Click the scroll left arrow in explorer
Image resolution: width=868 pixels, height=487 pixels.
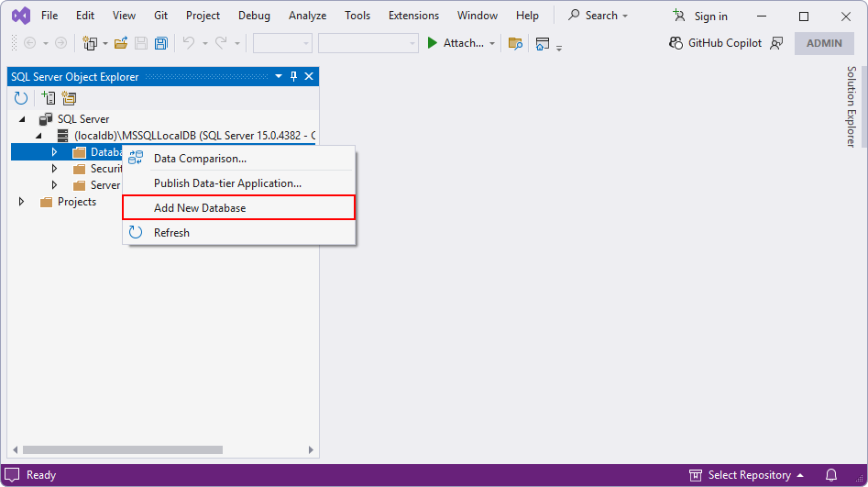(16, 450)
